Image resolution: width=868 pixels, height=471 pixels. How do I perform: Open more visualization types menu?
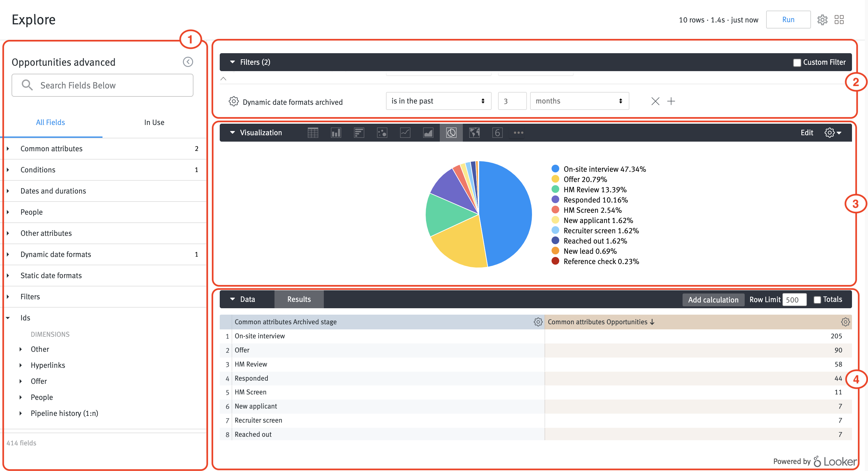[x=518, y=133]
